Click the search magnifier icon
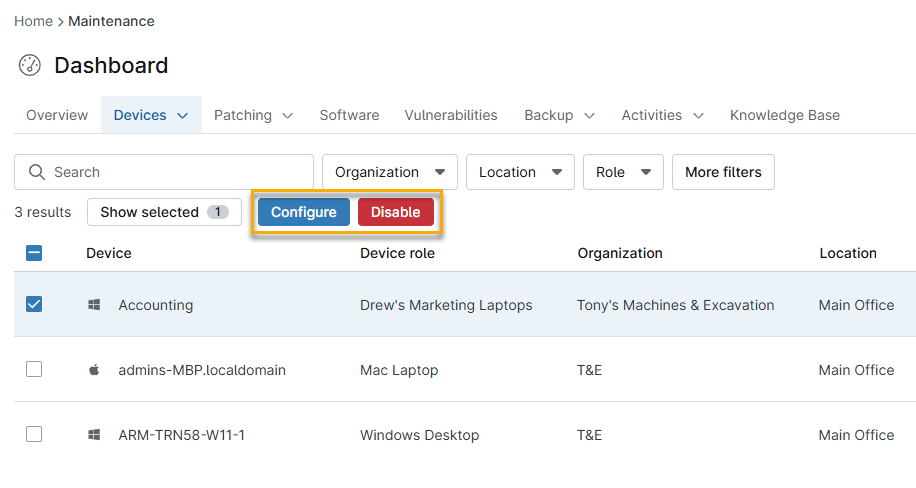Image resolution: width=916 pixels, height=488 pixels. (x=37, y=172)
